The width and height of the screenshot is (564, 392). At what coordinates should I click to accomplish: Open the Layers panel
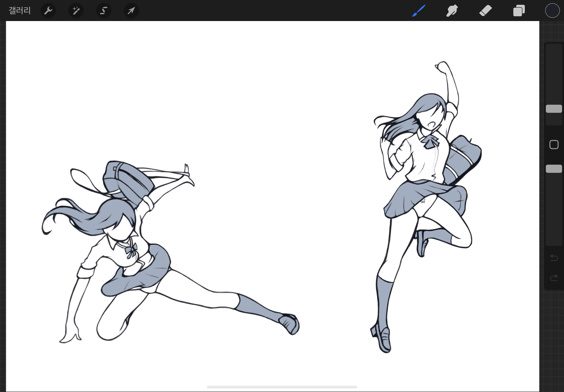point(519,11)
